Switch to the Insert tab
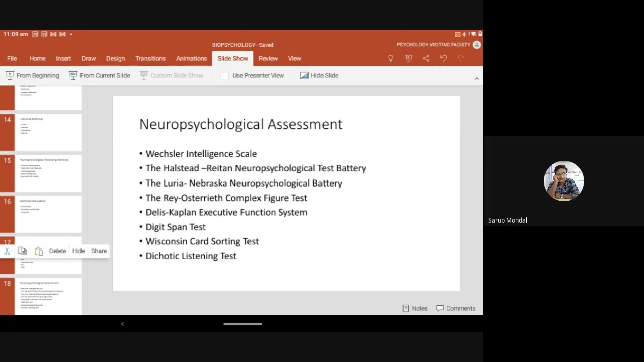Image resolution: width=644 pixels, height=362 pixels. point(63,59)
